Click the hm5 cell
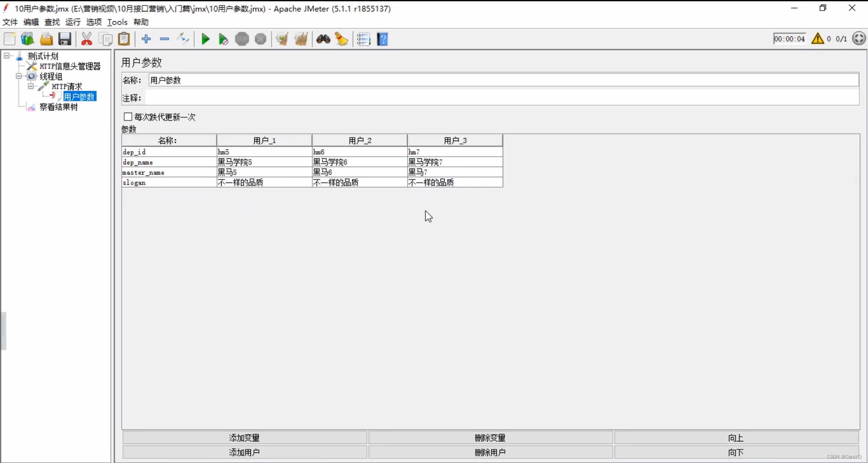The height and width of the screenshot is (463, 868). click(x=264, y=152)
